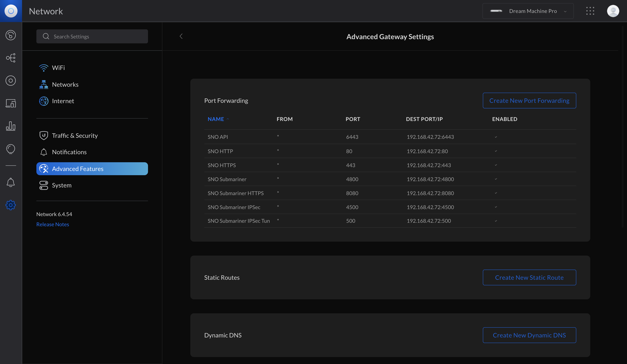The image size is (627, 364).
Task: Open the Release Notes link
Action: [x=52, y=224]
